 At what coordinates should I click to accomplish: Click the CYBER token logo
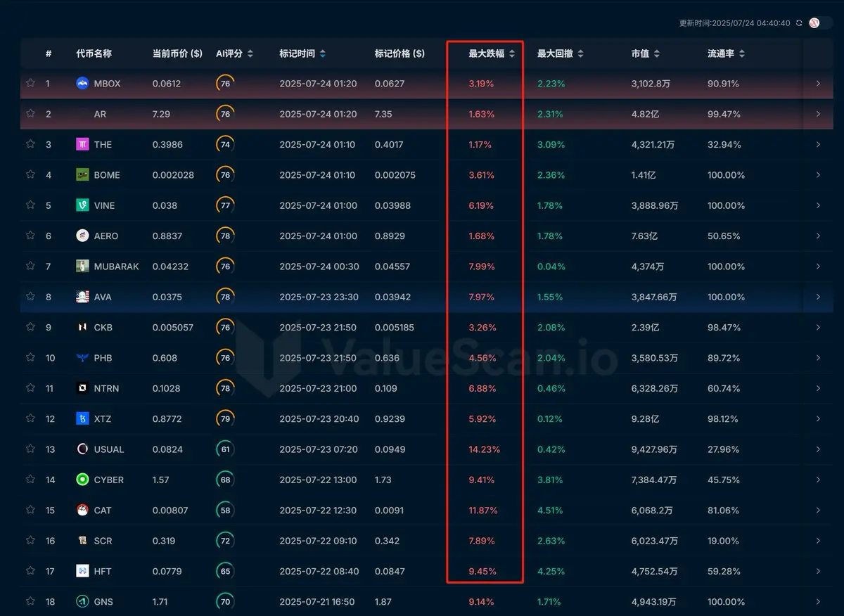82,479
